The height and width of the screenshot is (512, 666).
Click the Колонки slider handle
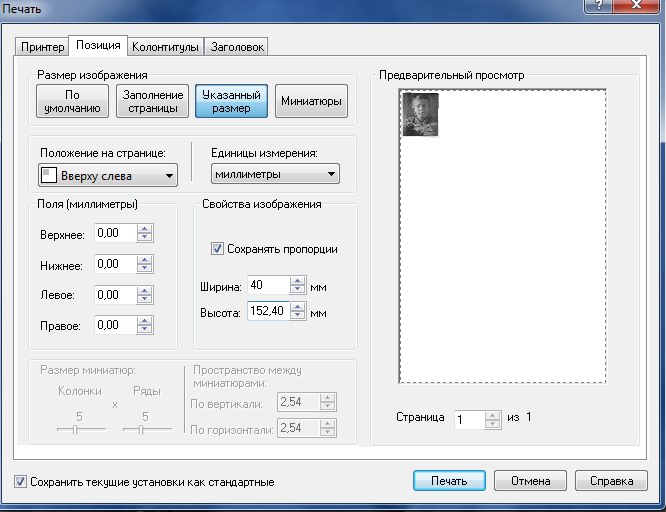coord(75,430)
